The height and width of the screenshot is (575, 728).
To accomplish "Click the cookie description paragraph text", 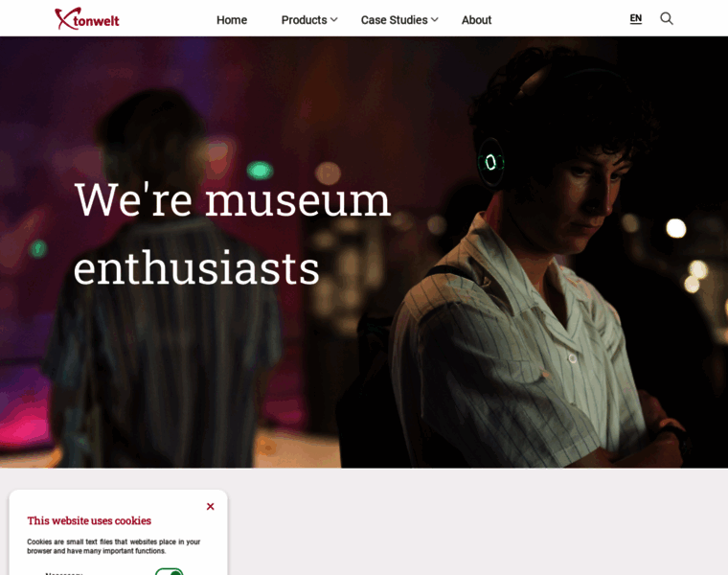I will [x=114, y=546].
